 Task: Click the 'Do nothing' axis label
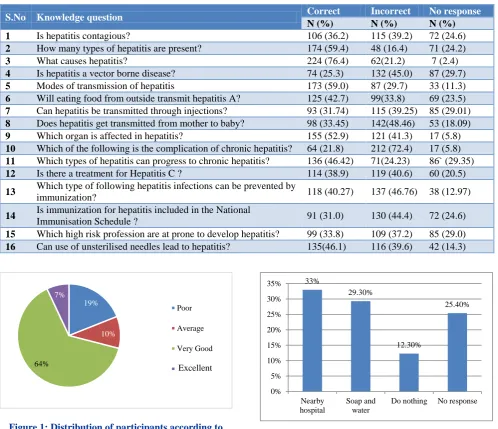(x=409, y=401)
